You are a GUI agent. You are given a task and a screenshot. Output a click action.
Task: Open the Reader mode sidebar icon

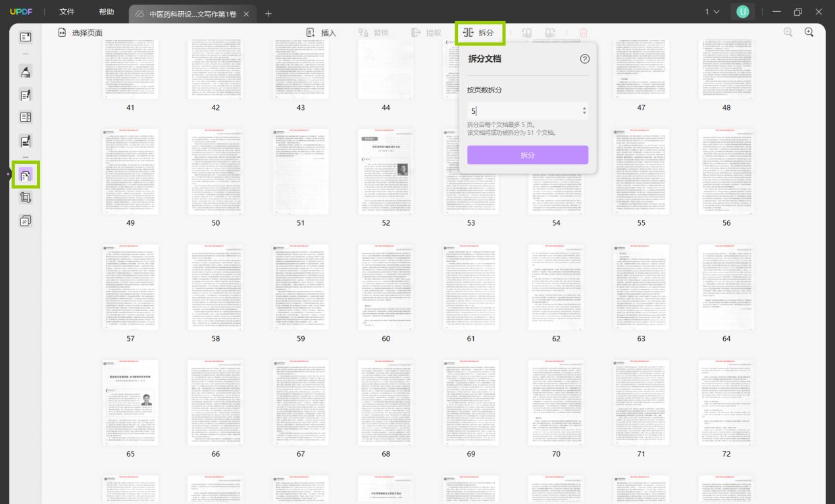pyautogui.click(x=25, y=38)
